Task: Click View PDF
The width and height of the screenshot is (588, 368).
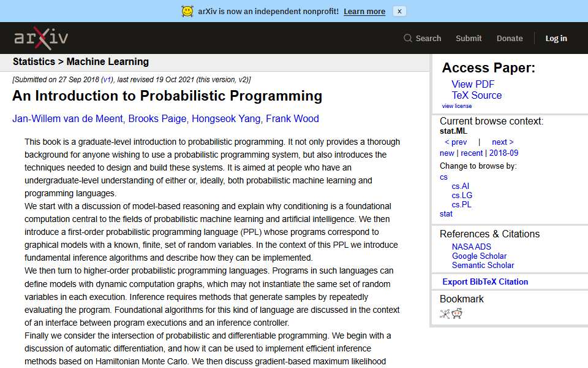Action: pos(472,84)
